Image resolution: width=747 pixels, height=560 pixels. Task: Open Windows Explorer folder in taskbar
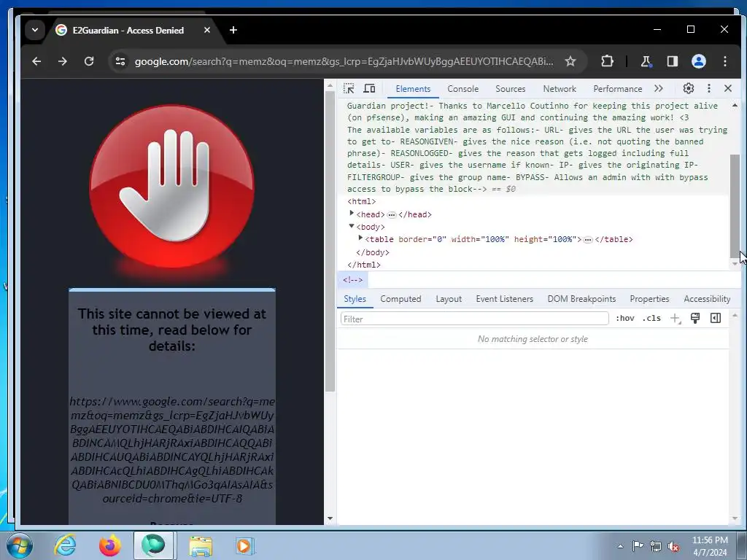201,545
